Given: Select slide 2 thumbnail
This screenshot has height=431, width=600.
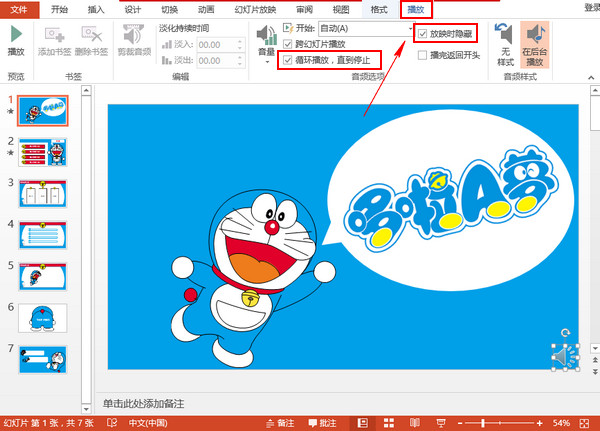Looking at the screenshot, I should coord(42,152).
